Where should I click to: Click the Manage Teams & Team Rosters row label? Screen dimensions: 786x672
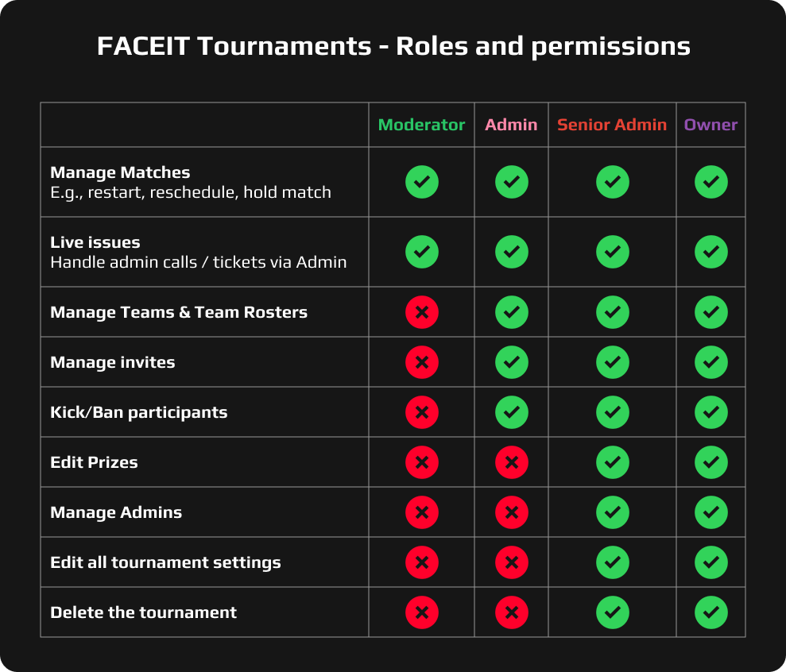click(179, 312)
